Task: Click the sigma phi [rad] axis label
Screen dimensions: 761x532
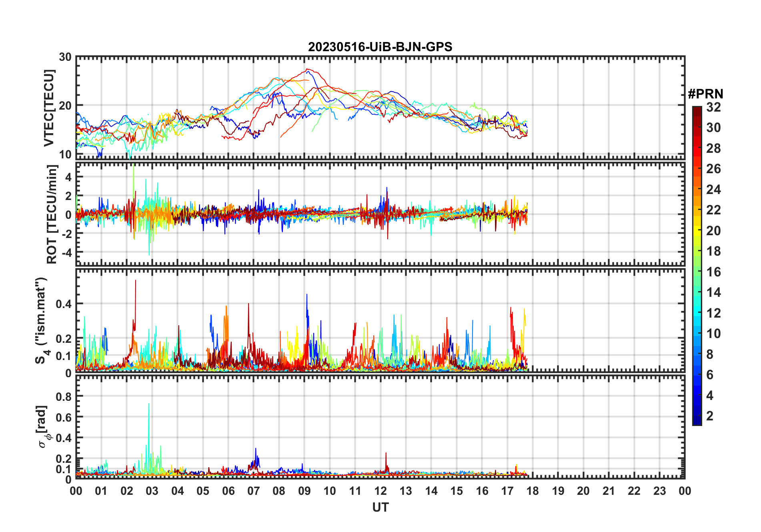Action: [43, 427]
